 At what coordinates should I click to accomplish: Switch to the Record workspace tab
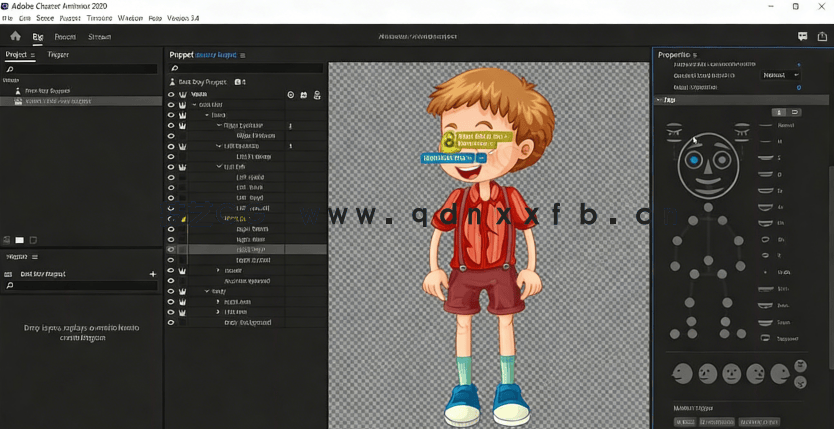pyautogui.click(x=65, y=37)
